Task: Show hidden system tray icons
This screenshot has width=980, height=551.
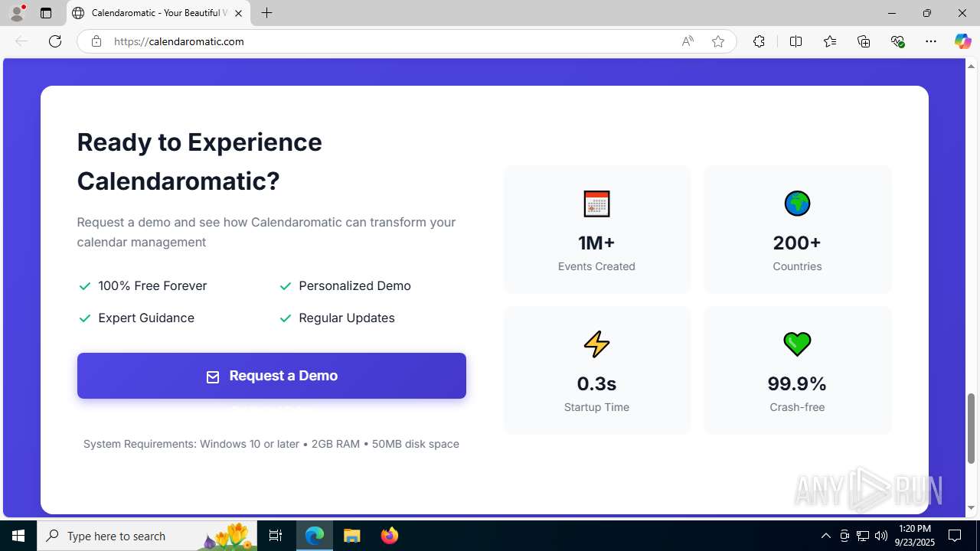Action: pos(825,536)
